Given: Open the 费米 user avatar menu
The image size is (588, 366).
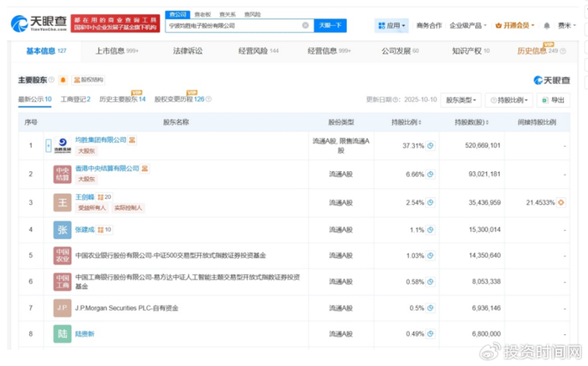Looking at the screenshot, I should [x=565, y=26].
